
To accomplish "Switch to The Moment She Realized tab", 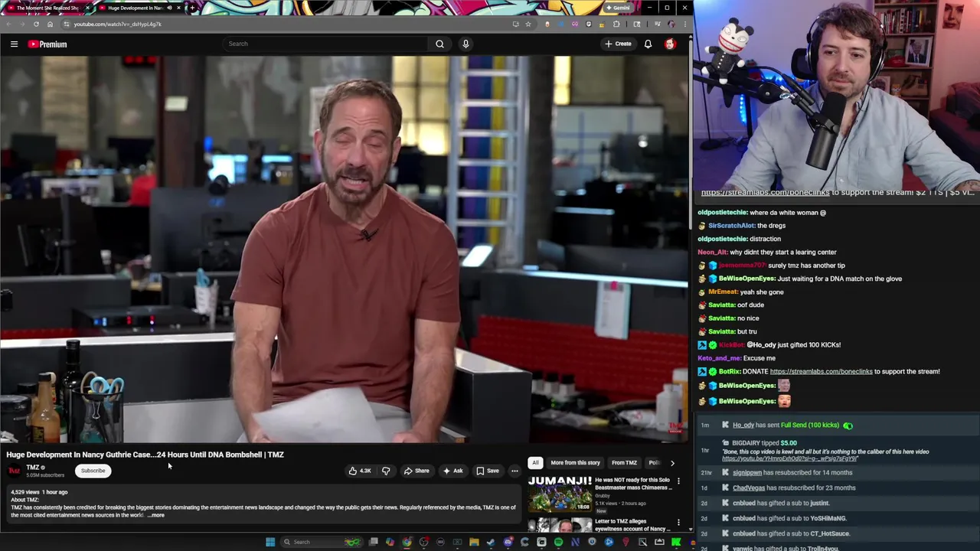I will tap(47, 8).
